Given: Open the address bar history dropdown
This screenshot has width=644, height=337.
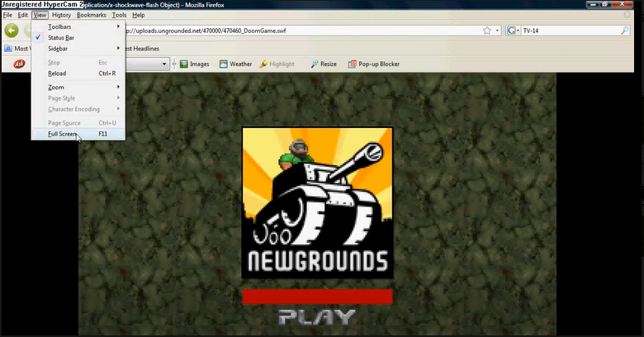Looking at the screenshot, I should point(497,31).
